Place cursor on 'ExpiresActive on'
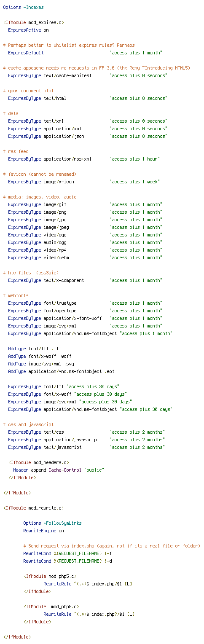 click(x=28, y=30)
